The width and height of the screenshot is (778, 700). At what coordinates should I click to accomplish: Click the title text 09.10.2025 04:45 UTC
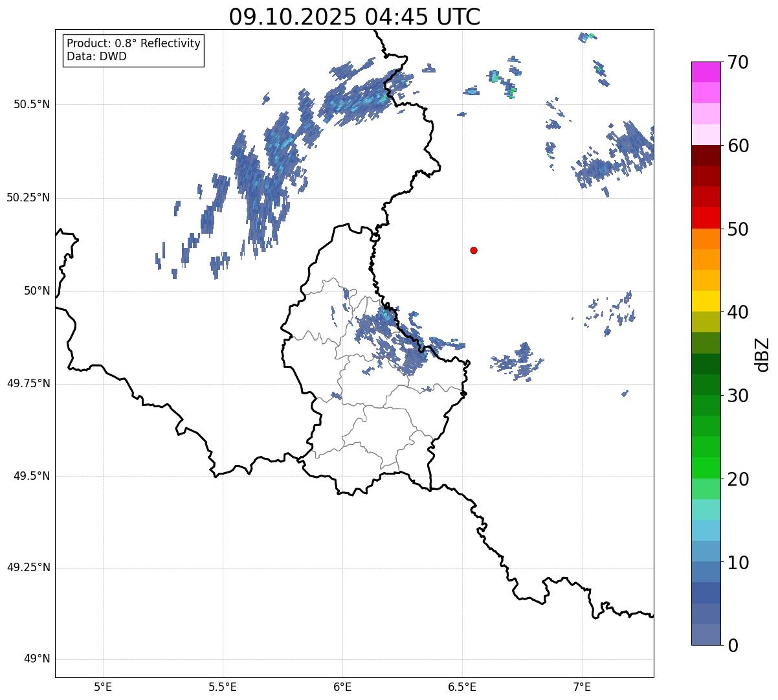355,17
